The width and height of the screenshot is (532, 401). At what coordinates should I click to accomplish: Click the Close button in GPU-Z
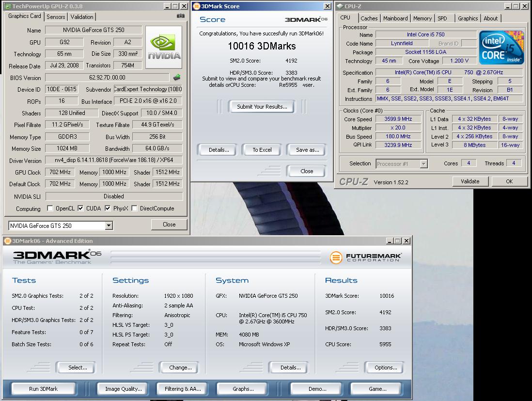(x=169, y=225)
